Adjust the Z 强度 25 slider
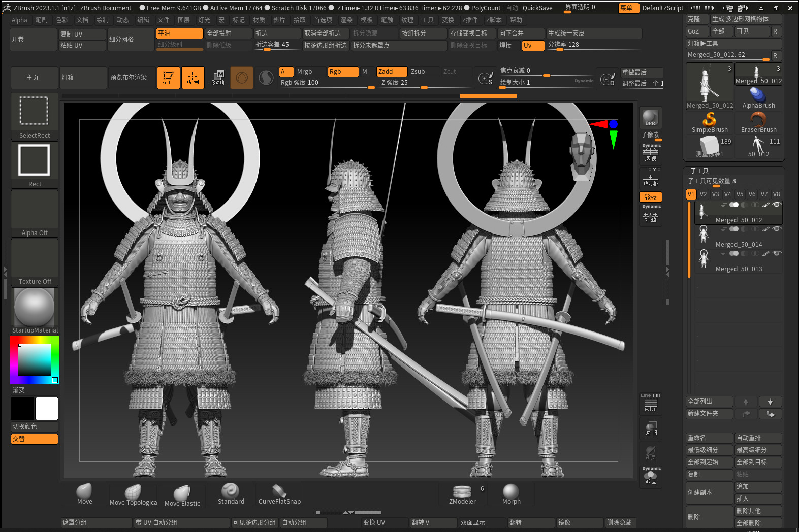799x532 pixels. [x=424, y=83]
